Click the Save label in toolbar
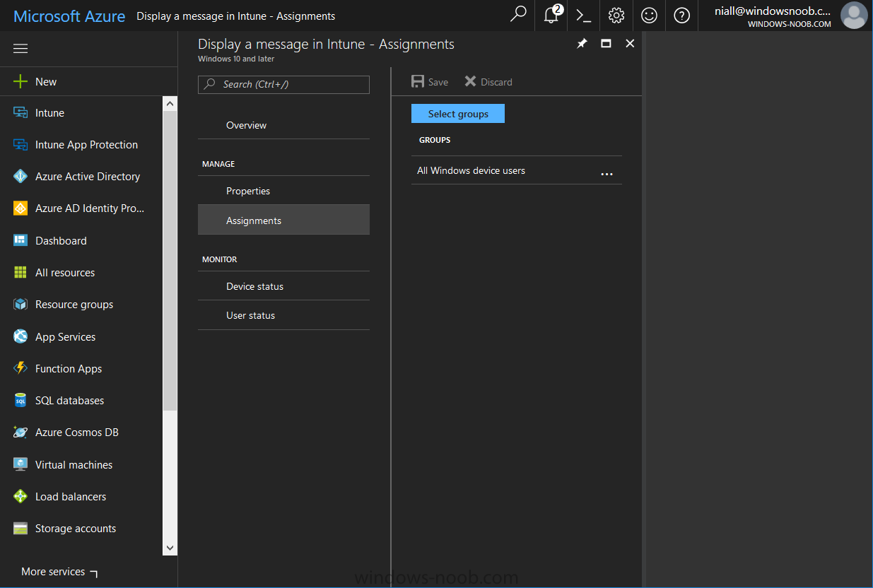The height and width of the screenshot is (588, 873). coord(438,82)
